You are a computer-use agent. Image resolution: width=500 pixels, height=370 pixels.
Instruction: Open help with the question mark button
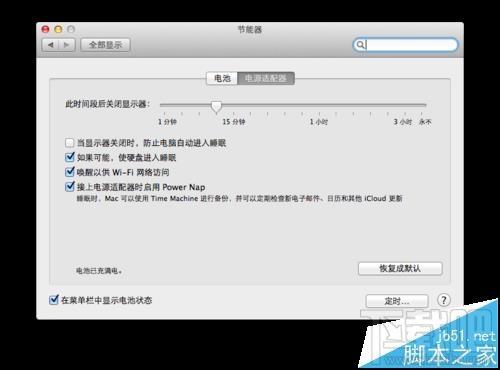(444, 300)
